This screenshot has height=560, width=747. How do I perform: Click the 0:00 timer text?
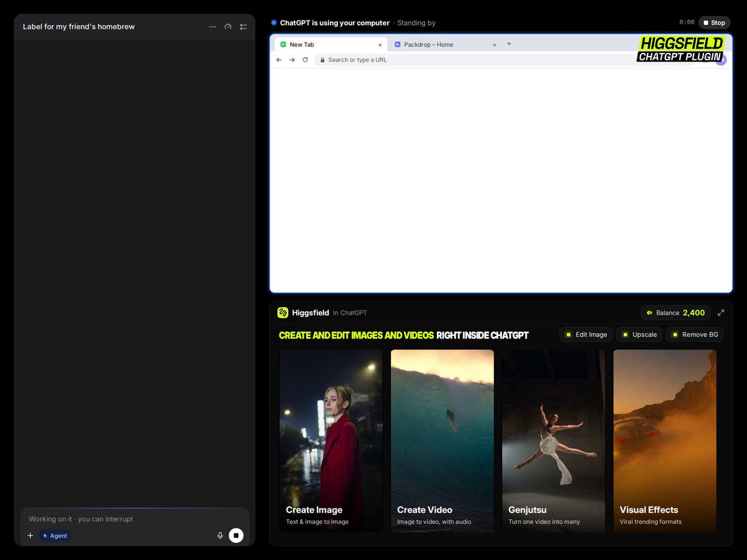tap(687, 22)
